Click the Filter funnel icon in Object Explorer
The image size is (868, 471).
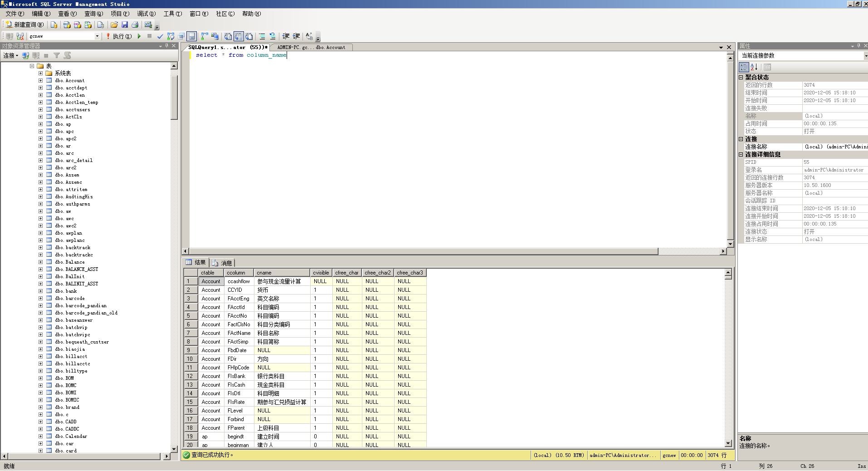[57, 56]
